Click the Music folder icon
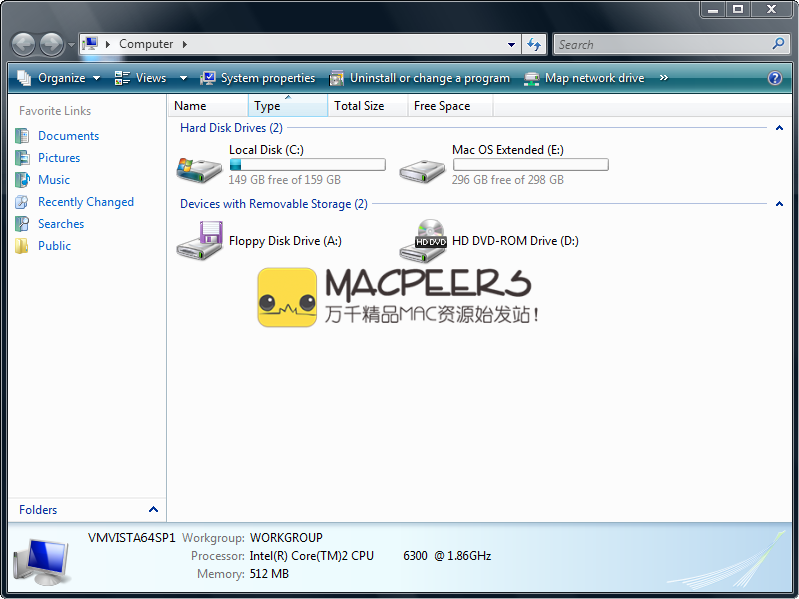The width and height of the screenshot is (799, 599). pyautogui.click(x=22, y=179)
